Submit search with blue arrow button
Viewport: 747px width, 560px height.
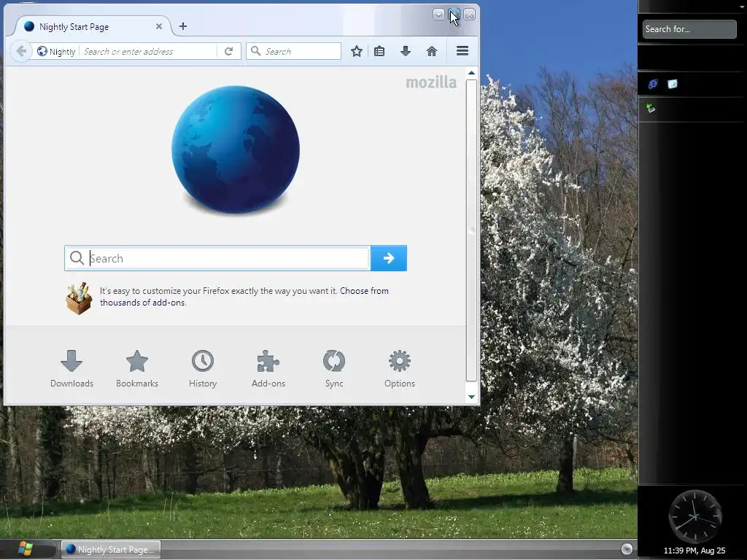coord(389,258)
